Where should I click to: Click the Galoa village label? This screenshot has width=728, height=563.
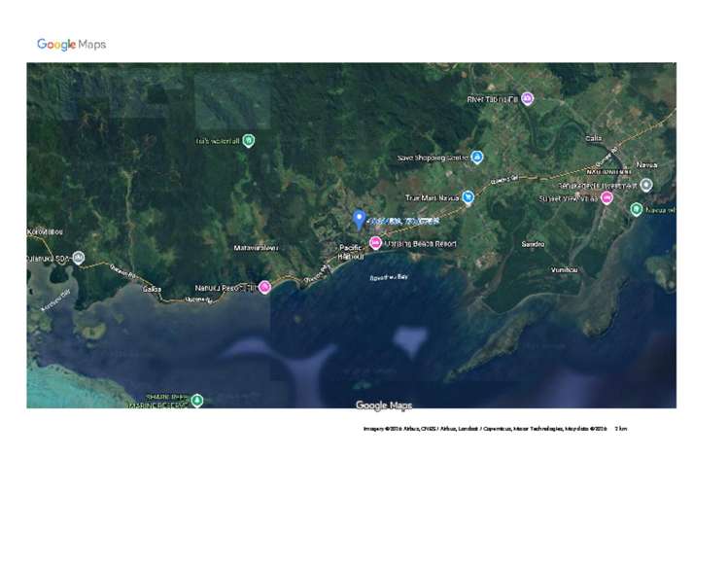[152, 290]
